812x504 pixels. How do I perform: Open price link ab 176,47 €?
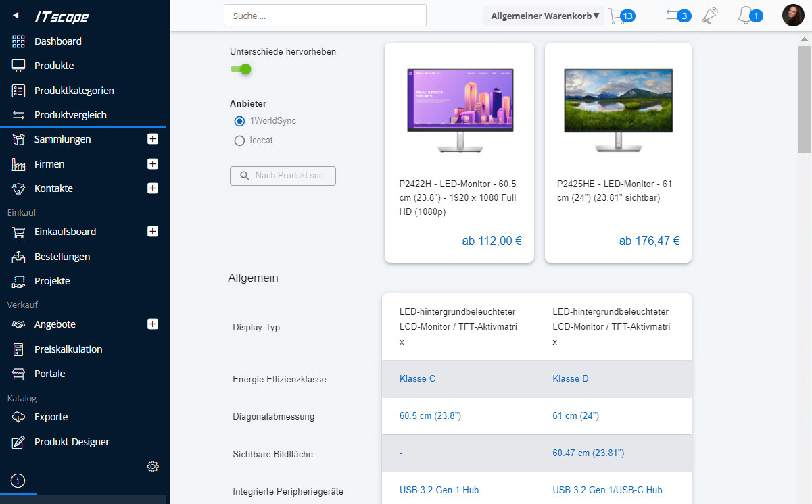(x=649, y=241)
